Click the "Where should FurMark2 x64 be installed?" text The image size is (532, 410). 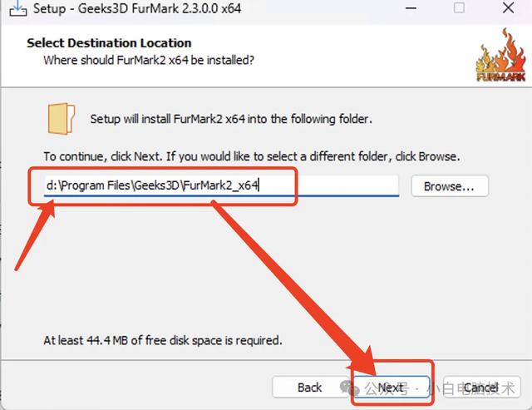[x=149, y=60]
